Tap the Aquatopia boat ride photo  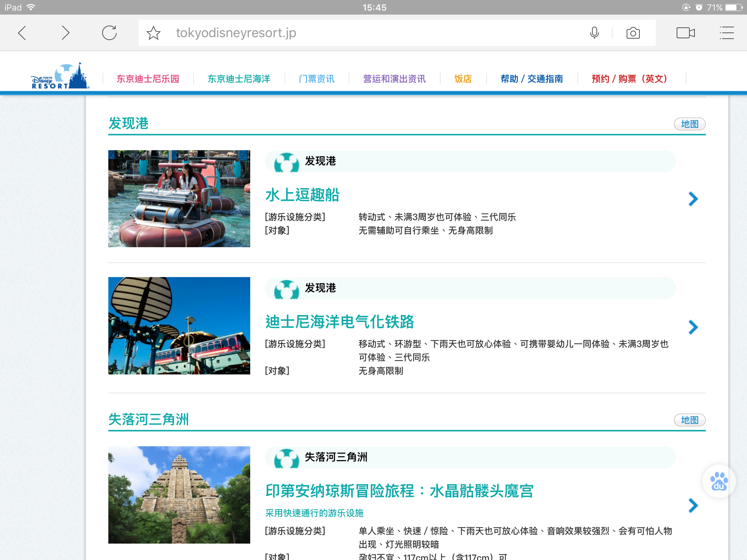click(179, 199)
